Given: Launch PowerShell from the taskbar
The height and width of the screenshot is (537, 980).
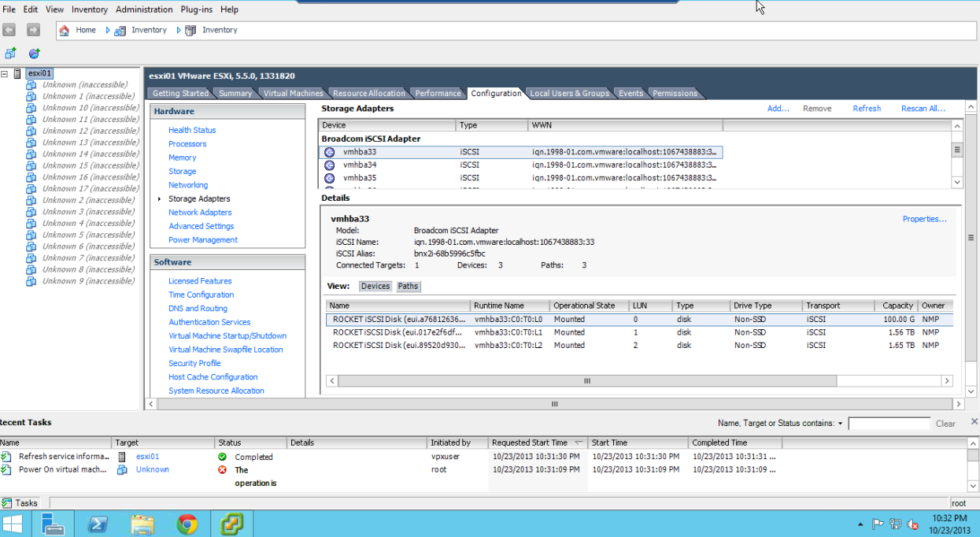Looking at the screenshot, I should pyautogui.click(x=98, y=524).
